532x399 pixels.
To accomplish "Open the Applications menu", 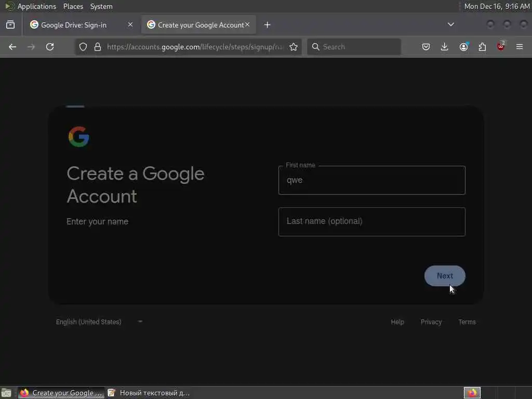I will pyautogui.click(x=37, y=6).
